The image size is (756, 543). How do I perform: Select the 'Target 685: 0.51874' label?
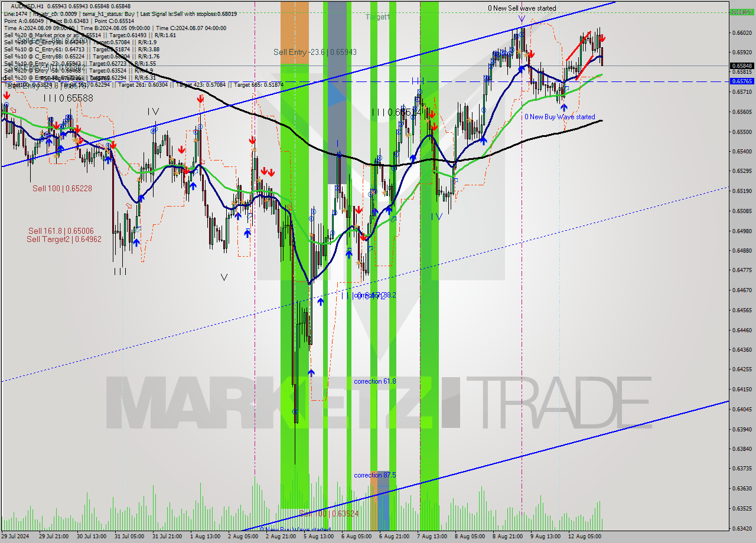(x=259, y=85)
